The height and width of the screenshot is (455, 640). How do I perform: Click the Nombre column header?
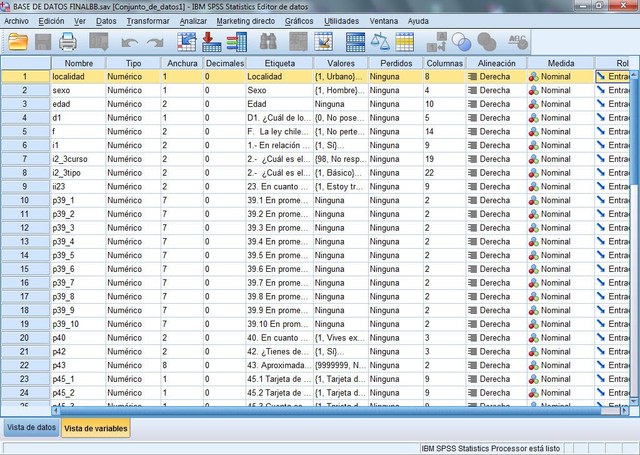[x=78, y=63]
